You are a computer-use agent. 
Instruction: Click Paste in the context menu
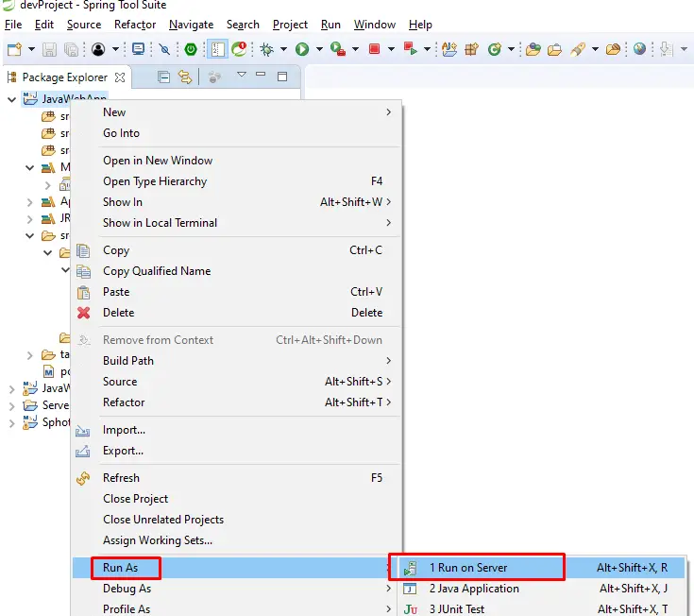237,292
